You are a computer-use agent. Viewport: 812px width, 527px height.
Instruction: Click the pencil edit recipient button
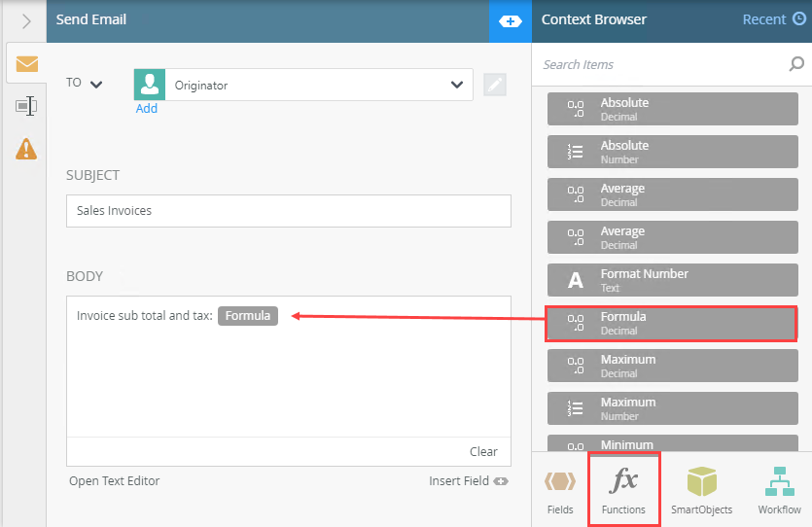[495, 85]
